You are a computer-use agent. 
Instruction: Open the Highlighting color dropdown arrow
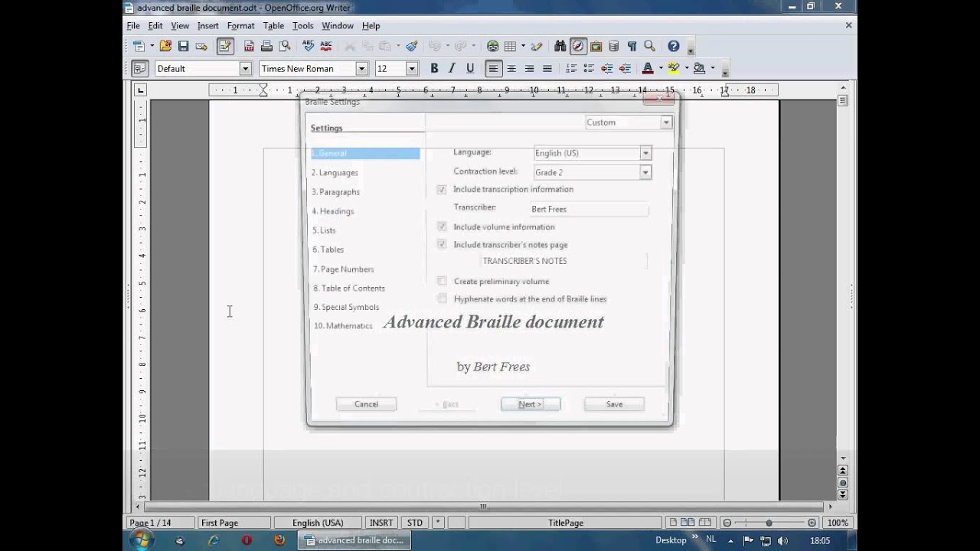pyautogui.click(x=686, y=68)
